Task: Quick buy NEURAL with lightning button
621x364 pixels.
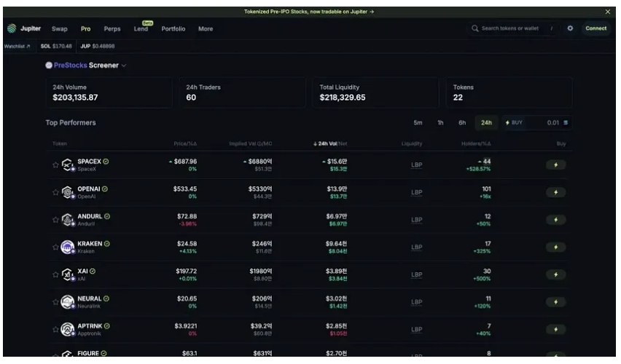Action: [x=555, y=302]
